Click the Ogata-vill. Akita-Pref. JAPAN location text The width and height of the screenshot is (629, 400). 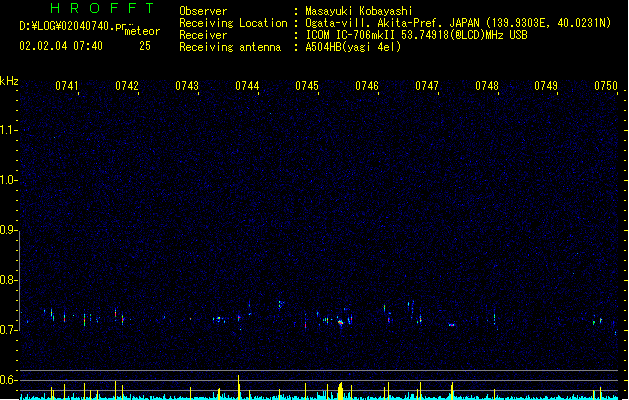[x=458, y=23]
